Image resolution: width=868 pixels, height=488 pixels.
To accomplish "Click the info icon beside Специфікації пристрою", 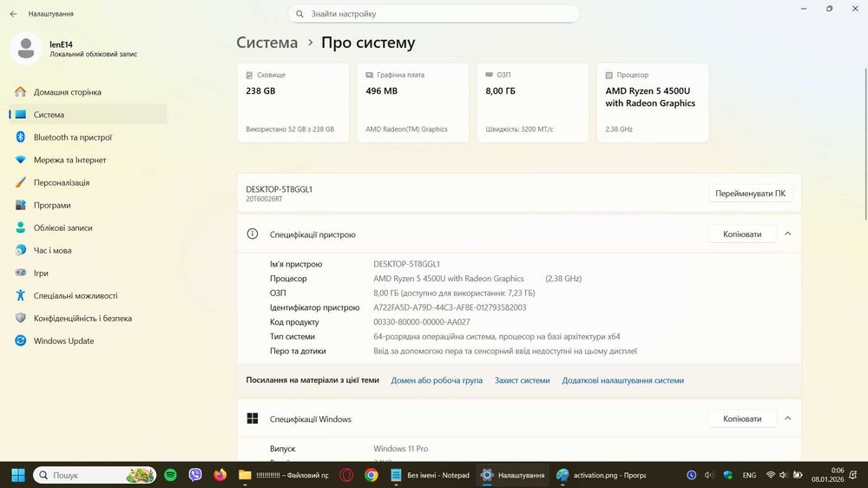I will 253,234.
